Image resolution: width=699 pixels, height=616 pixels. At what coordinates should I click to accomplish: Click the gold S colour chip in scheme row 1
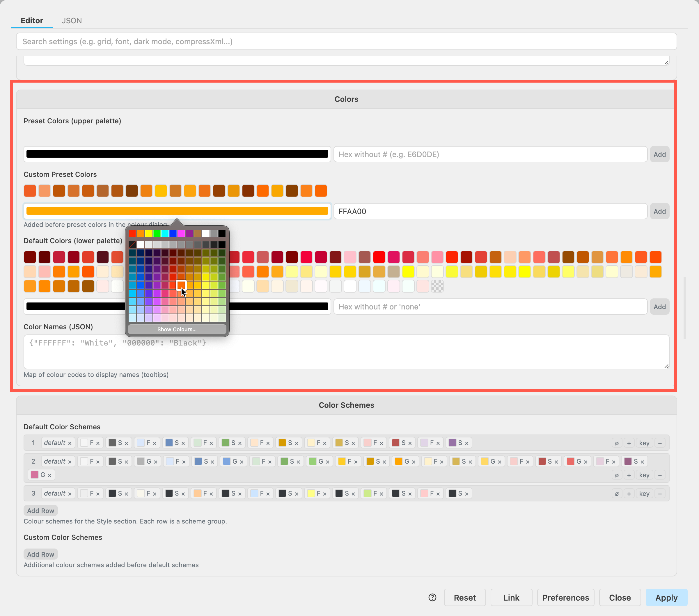(282, 443)
